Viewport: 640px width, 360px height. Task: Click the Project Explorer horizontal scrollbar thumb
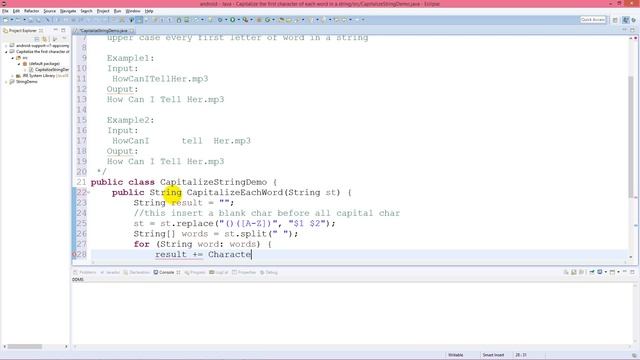[25, 347]
